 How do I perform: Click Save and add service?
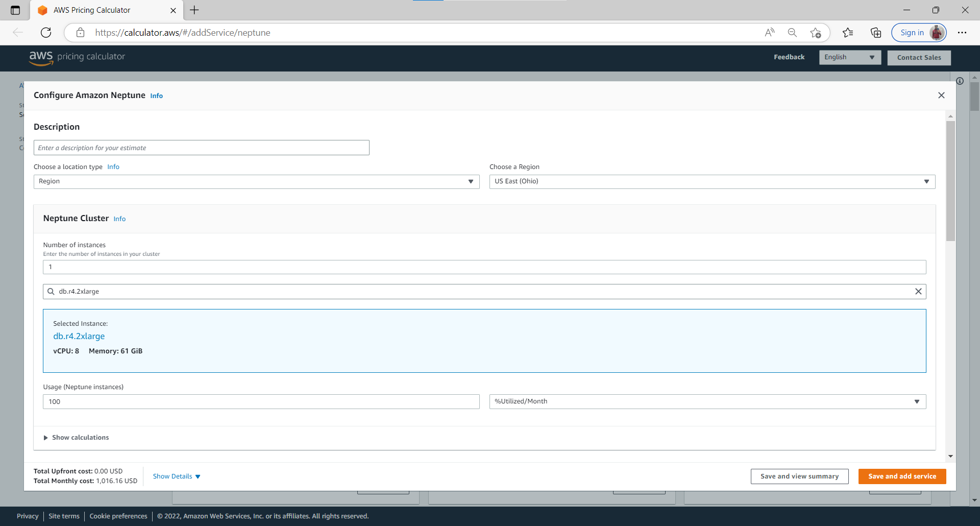point(901,476)
